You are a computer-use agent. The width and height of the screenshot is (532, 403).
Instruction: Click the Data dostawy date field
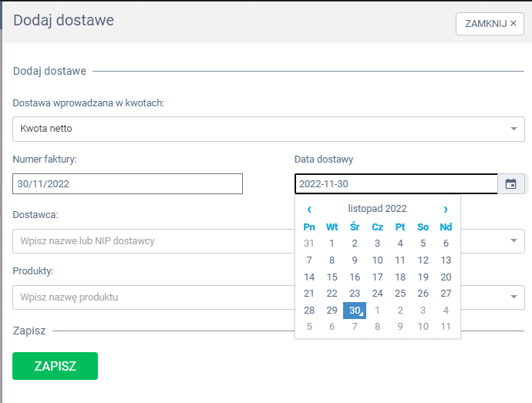[x=396, y=184]
